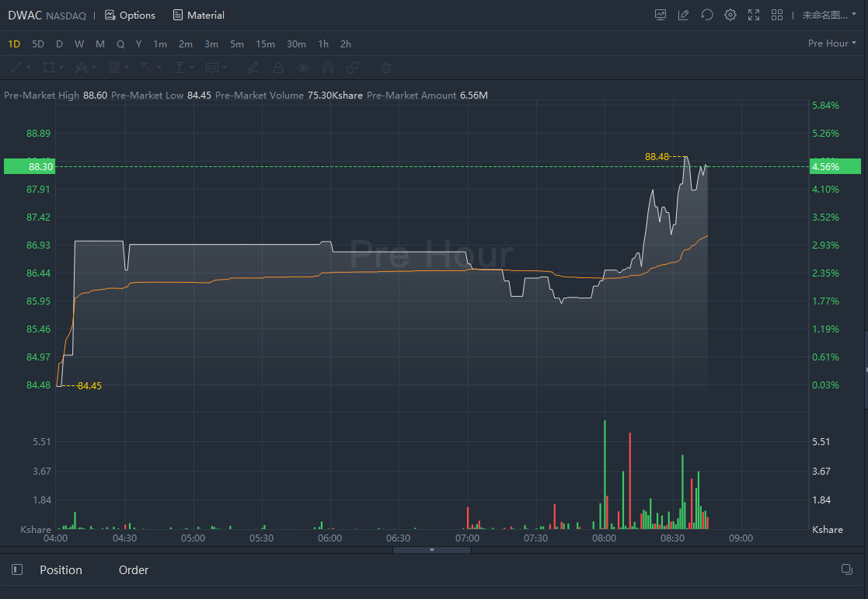Viewport: 868px width, 599px height.
Task: Select the 1D timeframe tab
Action: pyautogui.click(x=14, y=44)
